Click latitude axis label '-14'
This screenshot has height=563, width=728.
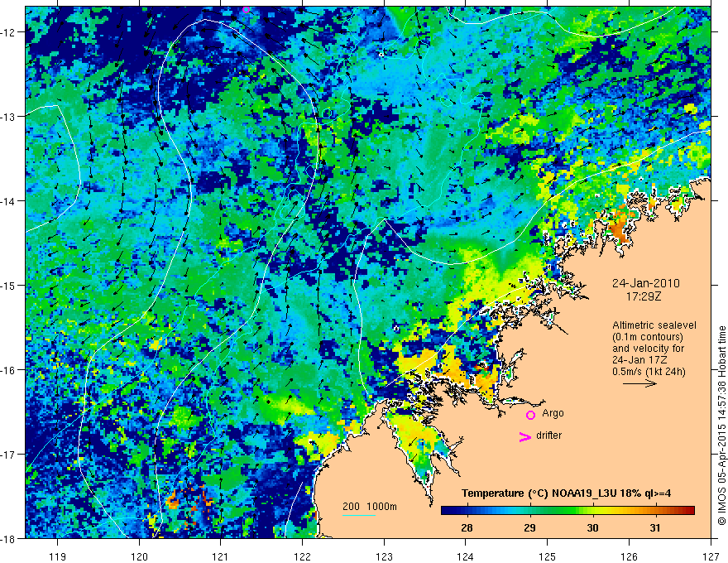click(x=8, y=201)
